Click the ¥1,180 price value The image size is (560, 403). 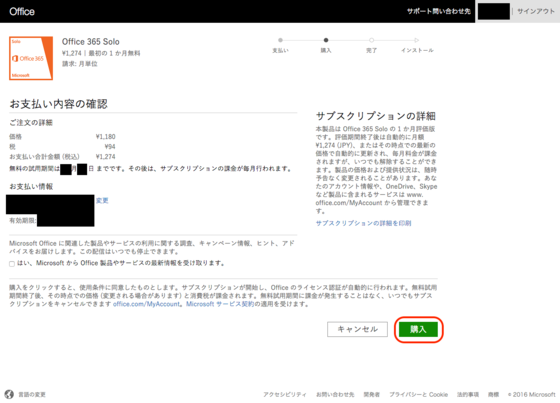point(106,136)
